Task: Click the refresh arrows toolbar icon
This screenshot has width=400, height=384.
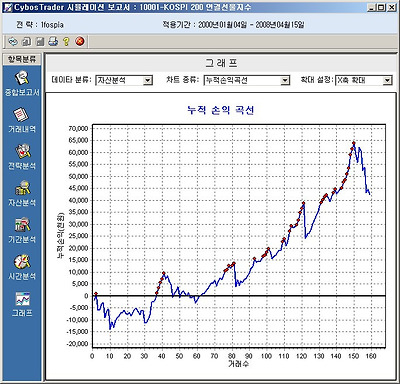Action: [13, 41]
